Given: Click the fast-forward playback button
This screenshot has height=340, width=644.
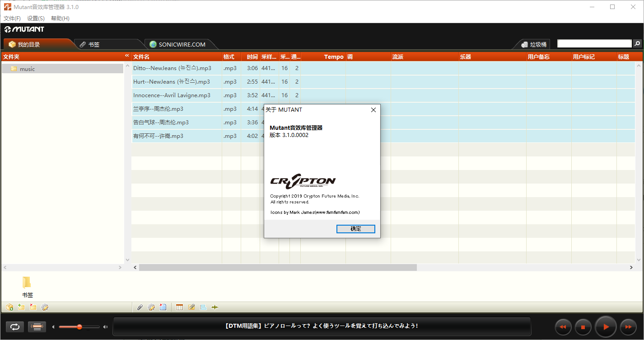Looking at the screenshot, I should 628,326.
